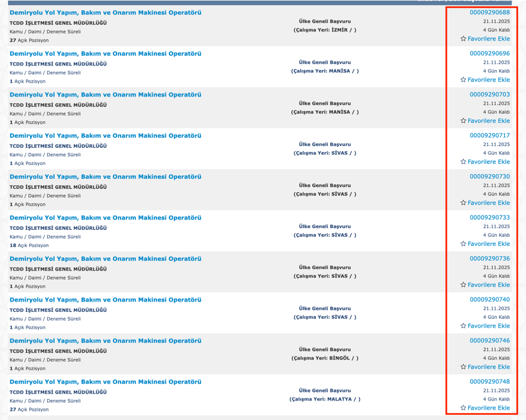
Task: Open listing number 00009290748
Action: tap(489, 382)
